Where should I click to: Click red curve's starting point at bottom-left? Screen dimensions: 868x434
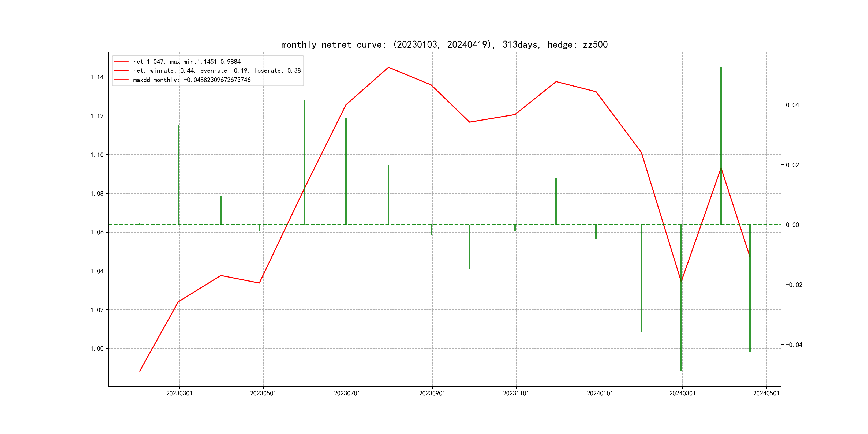click(140, 371)
